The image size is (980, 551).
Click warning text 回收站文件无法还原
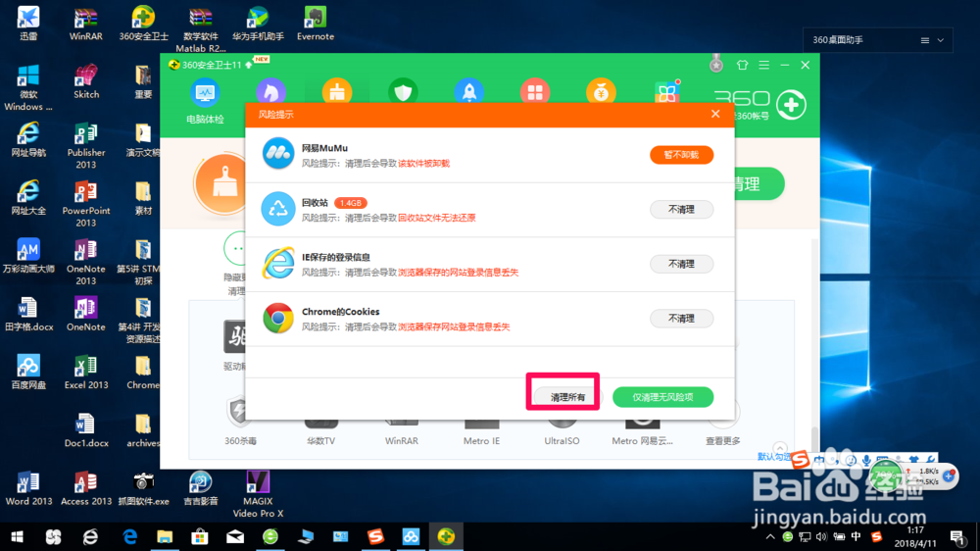pos(437,218)
